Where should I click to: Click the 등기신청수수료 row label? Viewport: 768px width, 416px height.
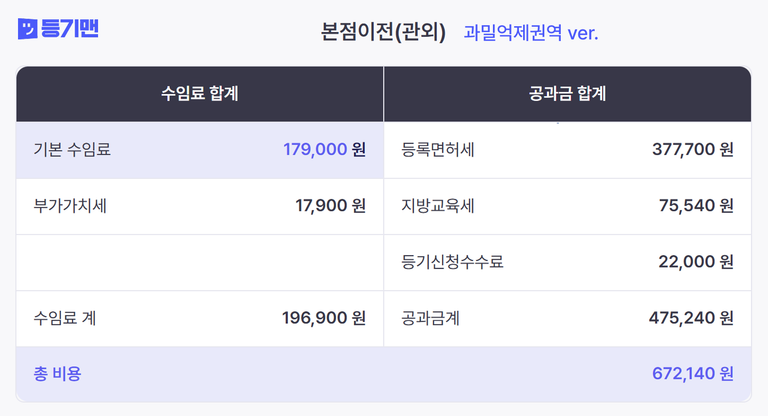pos(452,262)
